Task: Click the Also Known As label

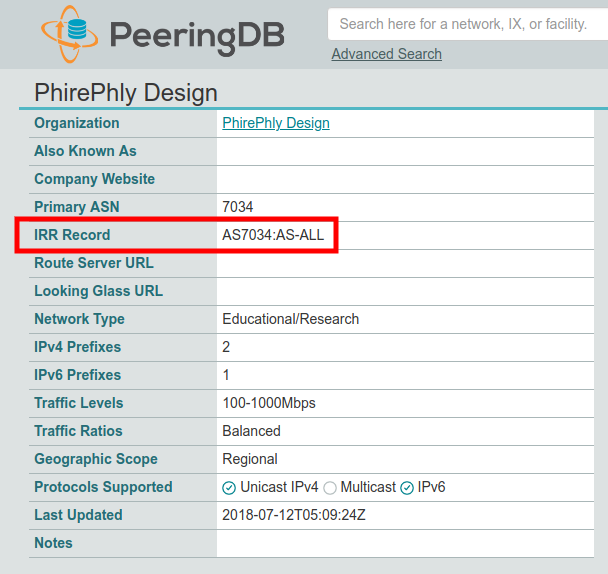Action: pyautogui.click(x=85, y=151)
